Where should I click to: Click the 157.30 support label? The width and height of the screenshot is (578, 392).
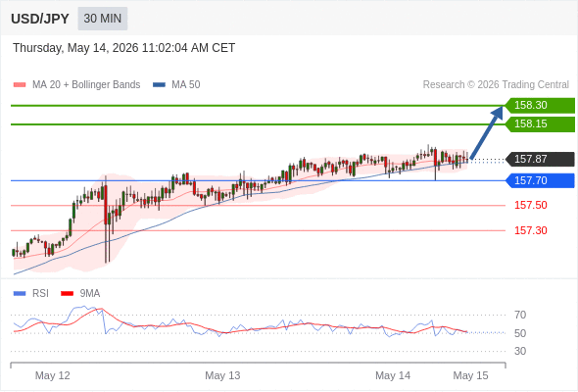pyautogui.click(x=531, y=230)
